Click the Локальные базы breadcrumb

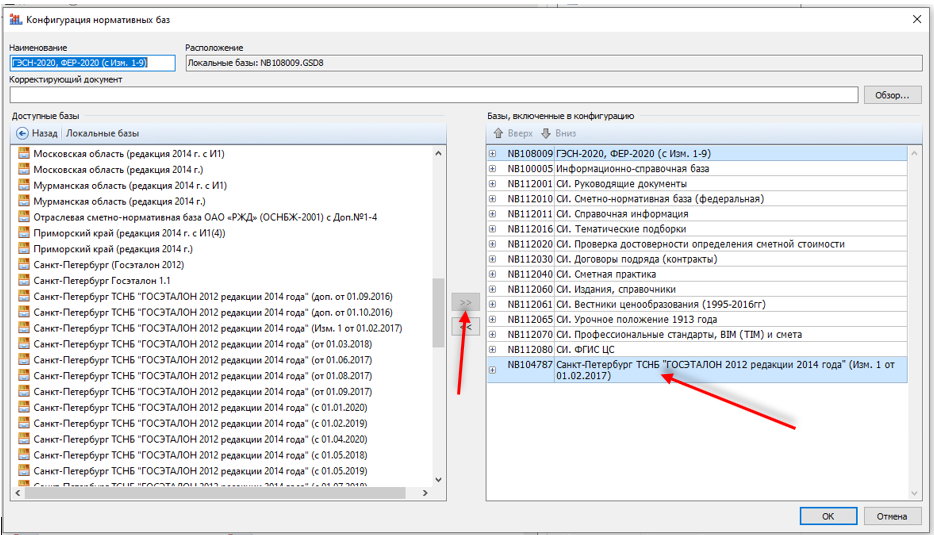(x=102, y=133)
